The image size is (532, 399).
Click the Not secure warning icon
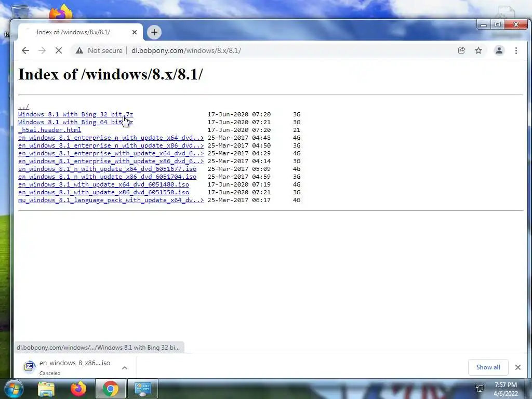coord(79,50)
